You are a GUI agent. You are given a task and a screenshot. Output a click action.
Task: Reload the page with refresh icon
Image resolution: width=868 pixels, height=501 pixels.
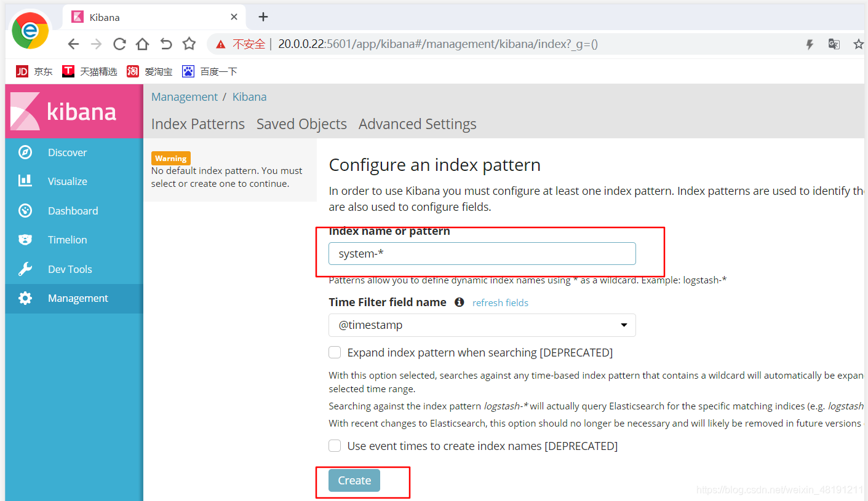pyautogui.click(x=119, y=44)
